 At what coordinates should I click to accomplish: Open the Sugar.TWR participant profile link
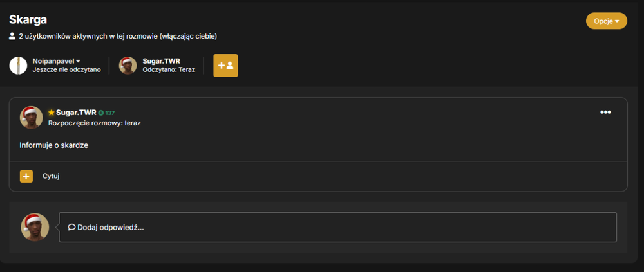pos(162,61)
